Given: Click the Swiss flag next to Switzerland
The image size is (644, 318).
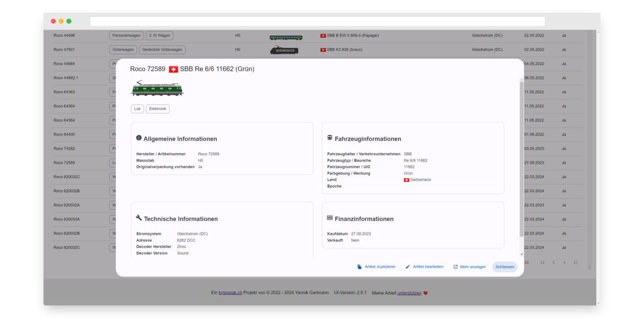Looking at the screenshot, I should 406,180.
